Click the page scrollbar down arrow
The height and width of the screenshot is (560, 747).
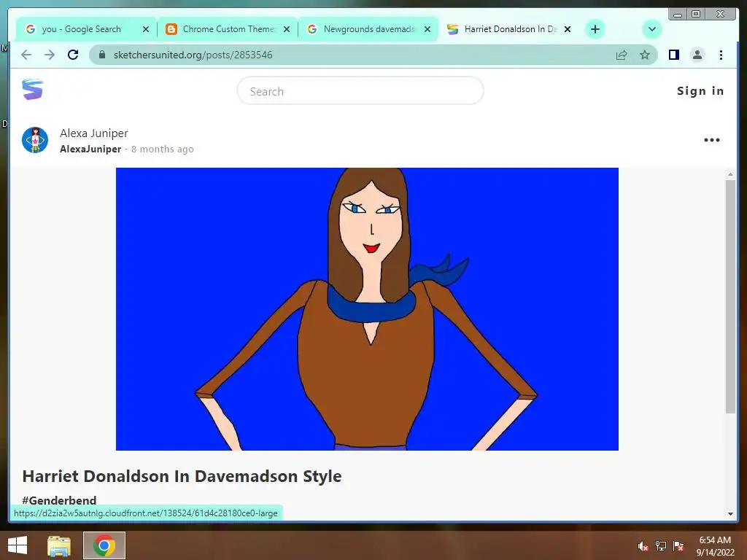730,514
